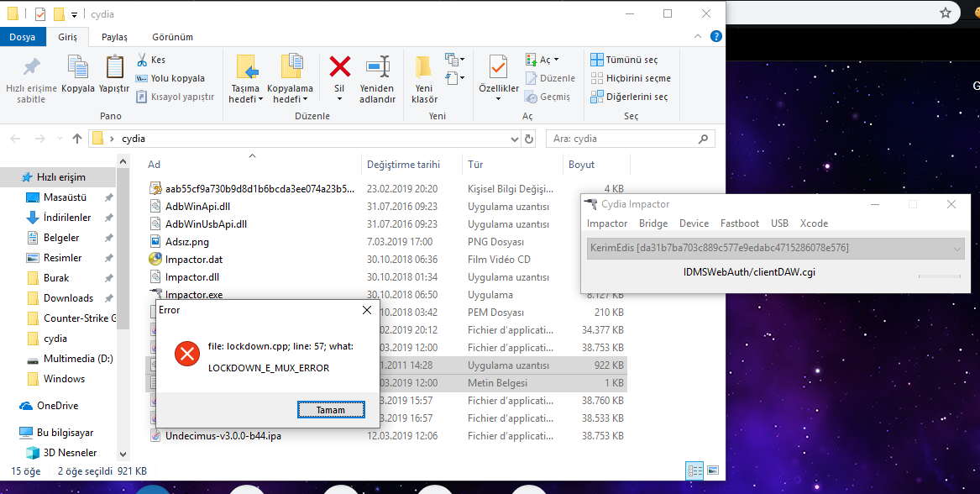Open the Impactor menu in Cydia Impactor
This screenshot has width=980, height=494.
point(607,223)
